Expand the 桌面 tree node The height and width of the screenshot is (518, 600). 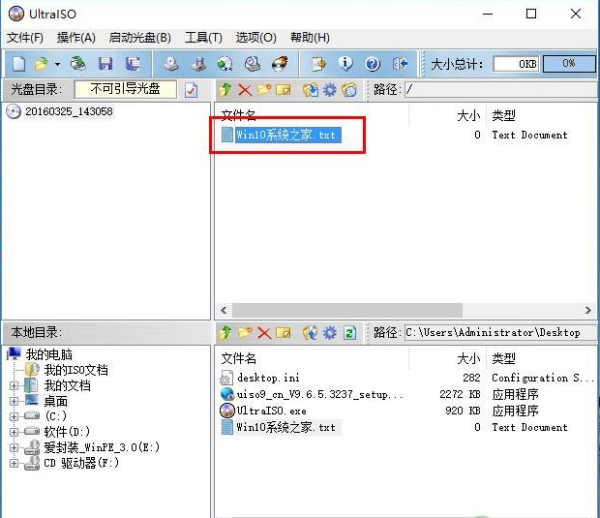[14, 401]
